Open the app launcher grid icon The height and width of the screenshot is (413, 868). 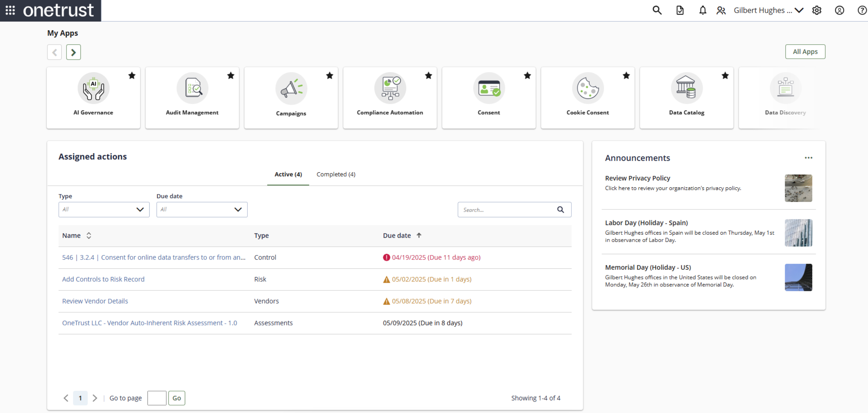pos(10,10)
